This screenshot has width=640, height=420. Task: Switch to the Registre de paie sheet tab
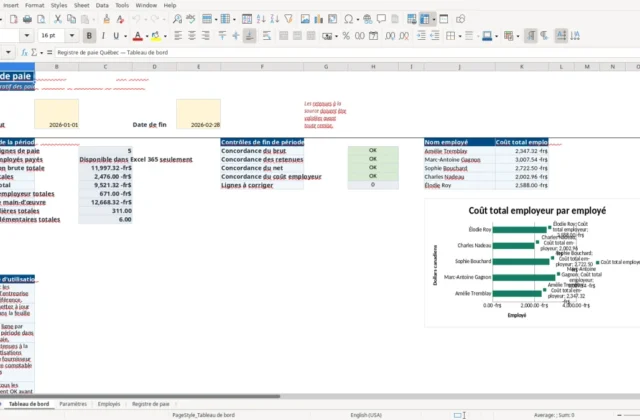pos(151,404)
